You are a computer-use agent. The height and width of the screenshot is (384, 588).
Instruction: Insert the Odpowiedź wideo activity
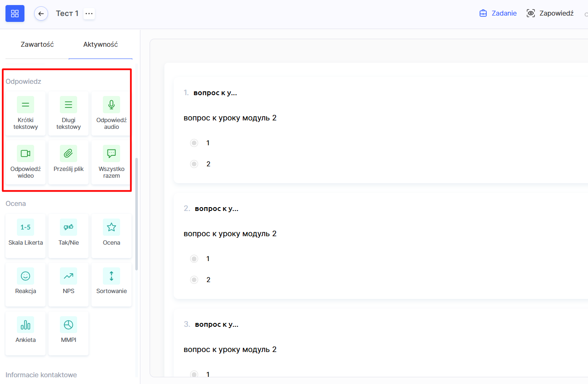(25, 162)
